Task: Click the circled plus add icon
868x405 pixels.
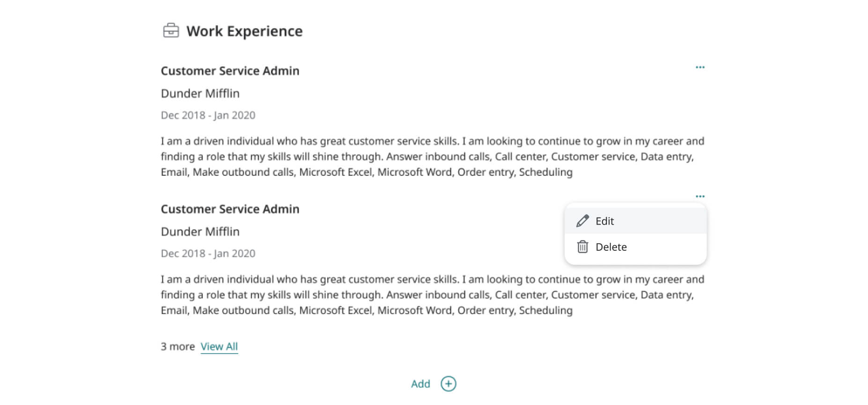Action: (x=448, y=384)
